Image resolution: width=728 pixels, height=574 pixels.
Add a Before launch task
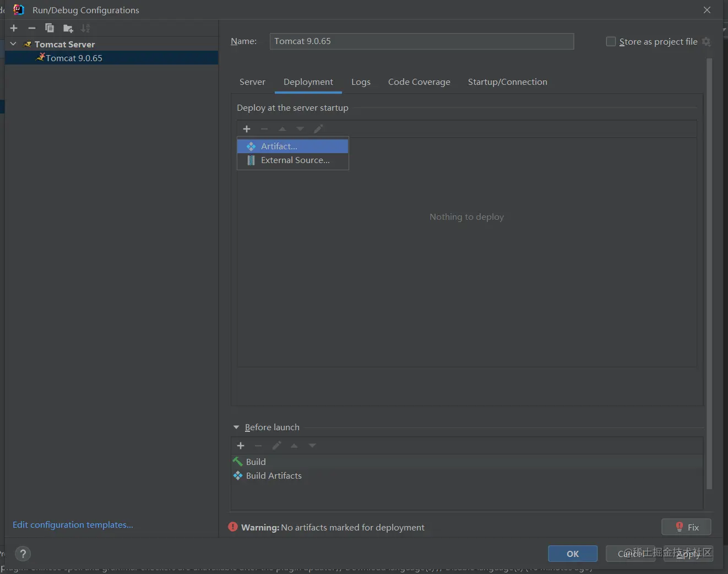tap(241, 446)
